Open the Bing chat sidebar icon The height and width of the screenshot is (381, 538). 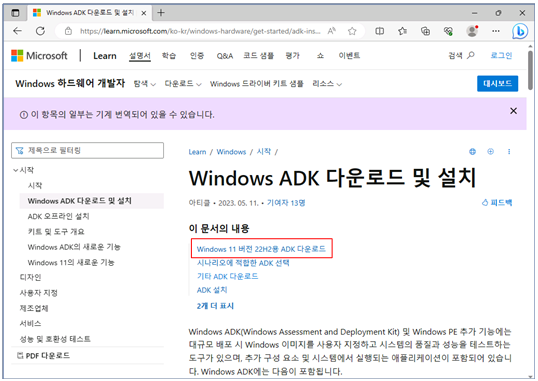(x=520, y=31)
